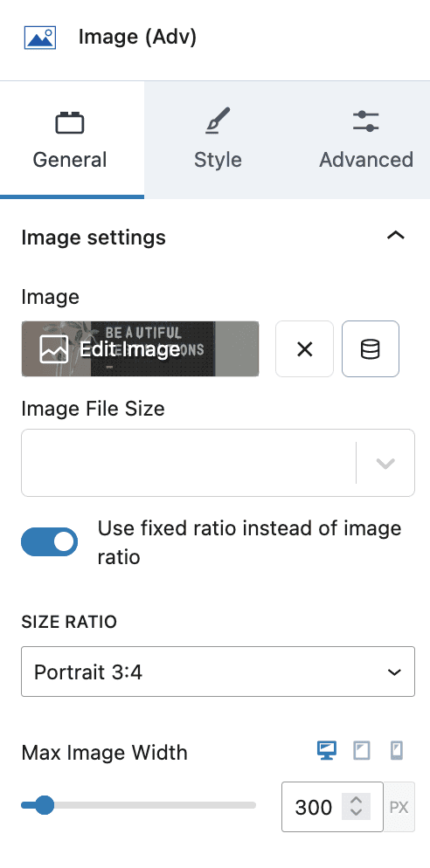Screen dimensions: 430x868
Task: Click the Image (Adv) block icon
Action: 40,38
